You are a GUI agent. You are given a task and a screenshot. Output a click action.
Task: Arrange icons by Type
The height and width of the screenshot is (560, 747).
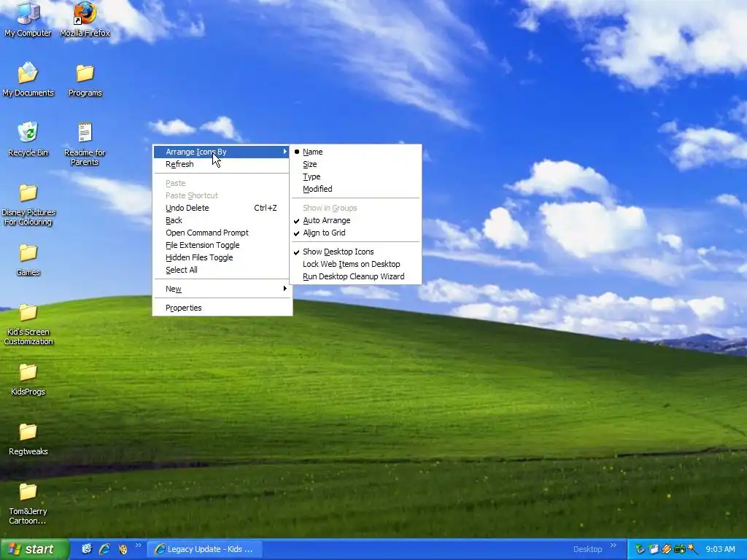click(x=355, y=176)
